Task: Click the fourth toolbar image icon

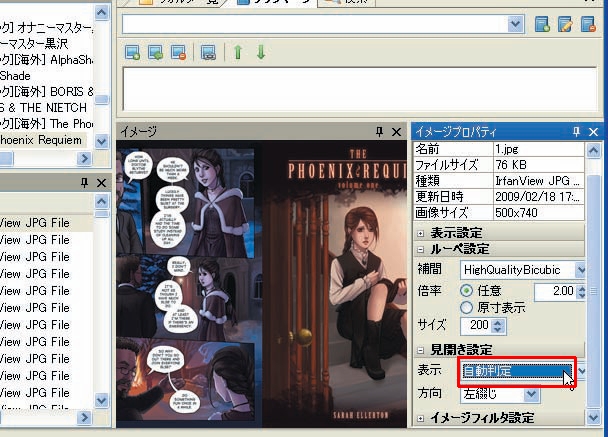Action: pos(208,52)
